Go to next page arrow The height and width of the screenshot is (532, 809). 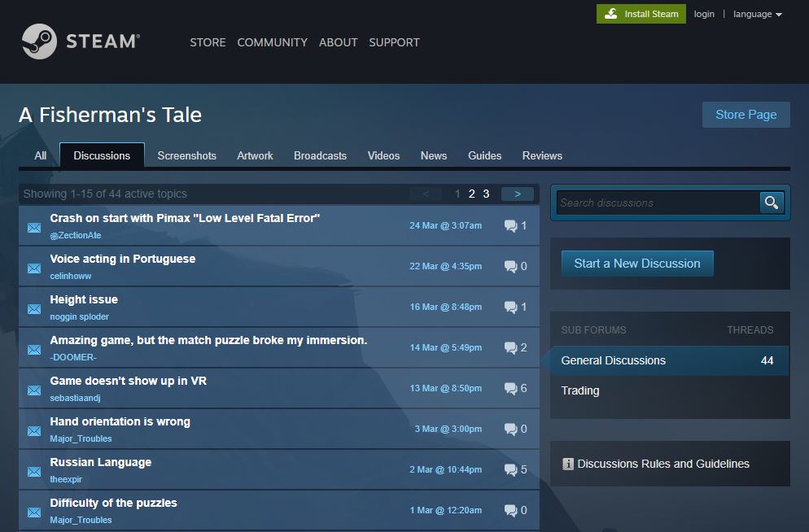click(518, 194)
